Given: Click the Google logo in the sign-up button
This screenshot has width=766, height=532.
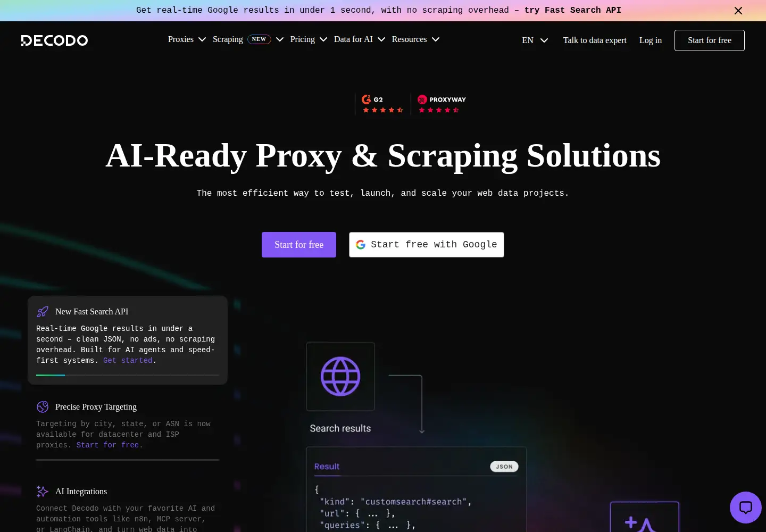Looking at the screenshot, I should pyautogui.click(x=361, y=245).
